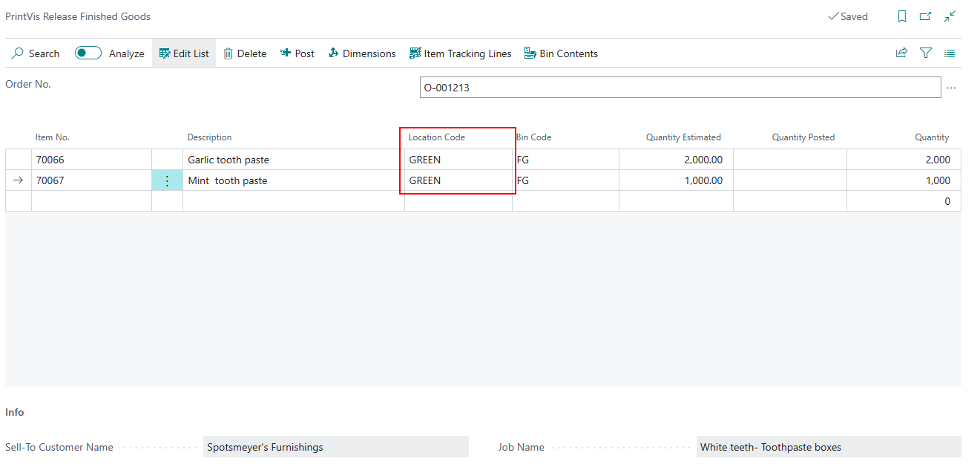Collapse the page with arrows icon
Screen dimensions: 980x467
click(950, 16)
